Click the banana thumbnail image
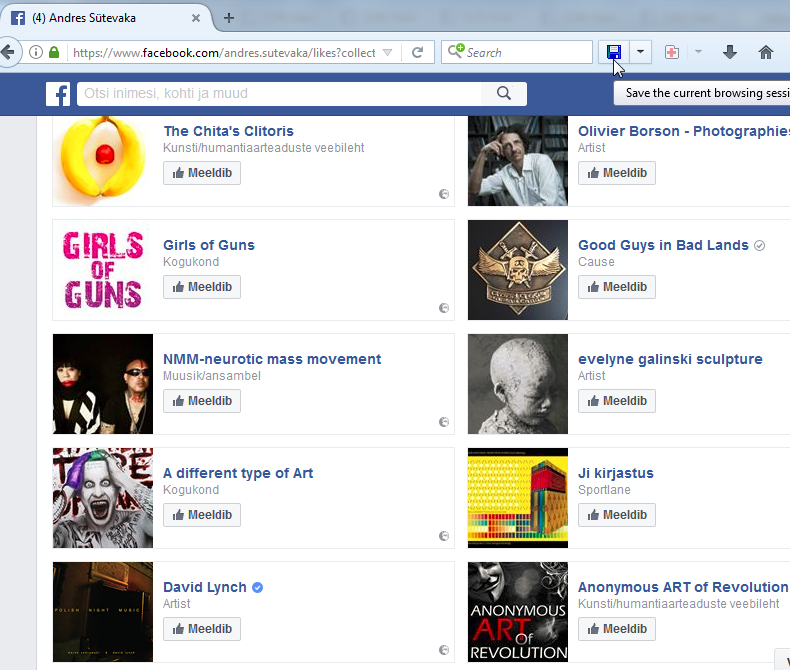The image size is (790, 670). point(103,160)
